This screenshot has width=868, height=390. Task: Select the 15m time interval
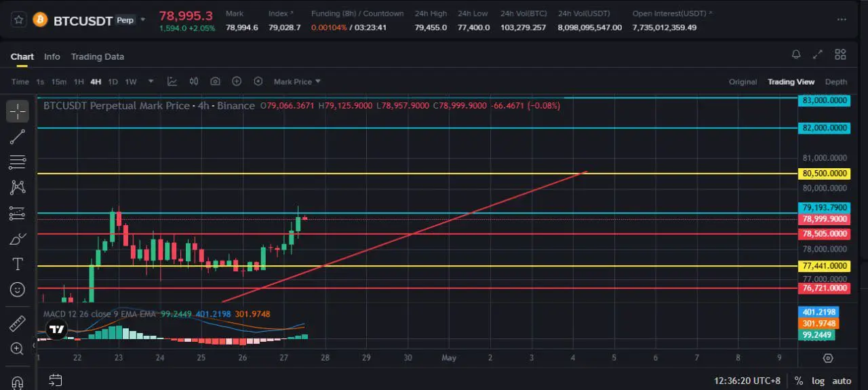pos(59,81)
